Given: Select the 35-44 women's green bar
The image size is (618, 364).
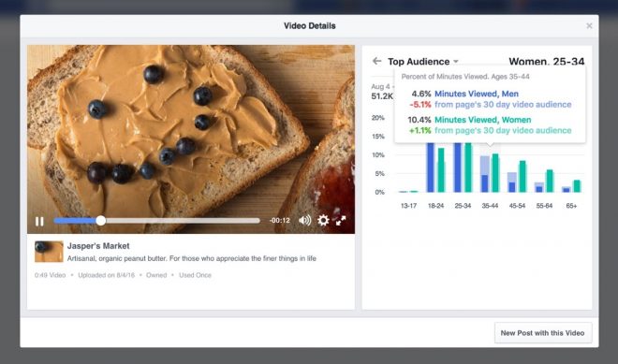Looking at the screenshot, I should coord(495,172).
